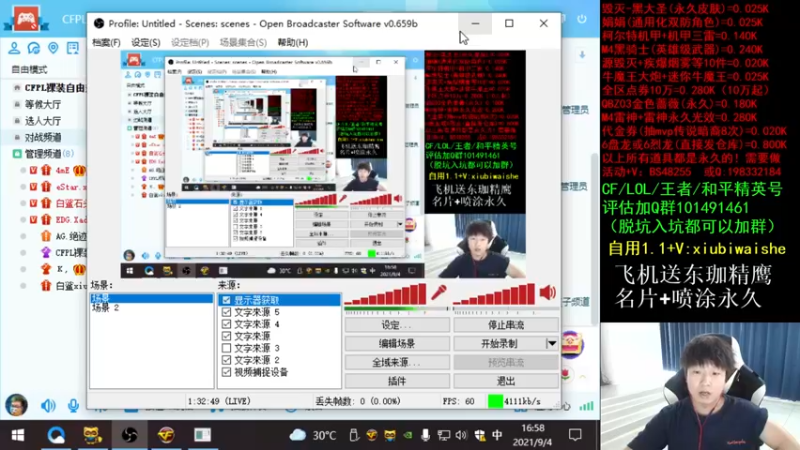Image resolution: width=800 pixels, height=450 pixels.
Task: Click the 插件 plugins button
Action: pos(397,381)
